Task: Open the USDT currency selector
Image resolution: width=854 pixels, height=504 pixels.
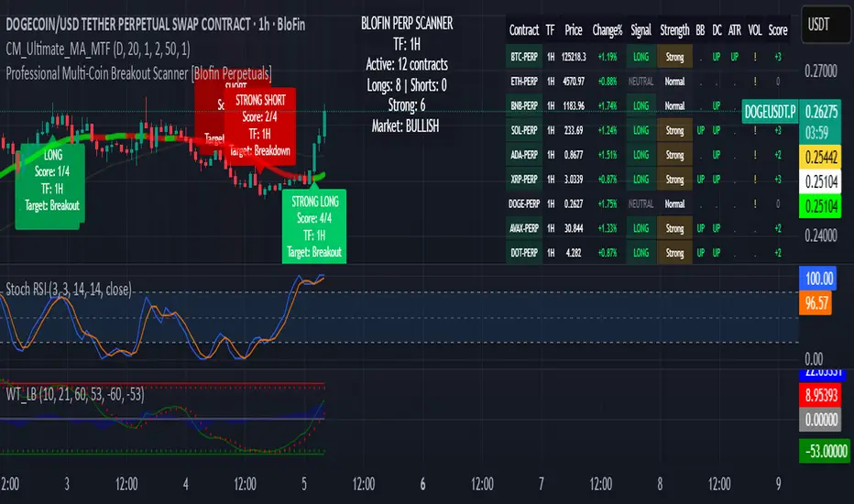Action: tap(826, 25)
